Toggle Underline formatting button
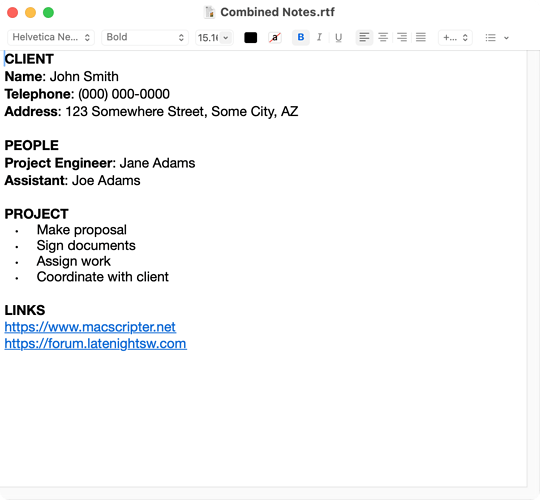Viewport: 540px width, 500px height. pos(339,37)
